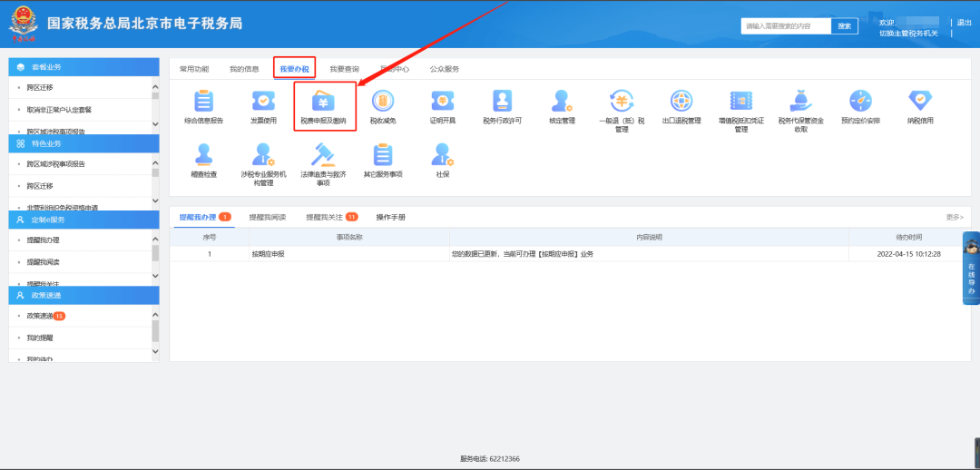Viewport: 980px width, 470px height.
Task: Click the 预约定价安排 icon
Action: 860,102
